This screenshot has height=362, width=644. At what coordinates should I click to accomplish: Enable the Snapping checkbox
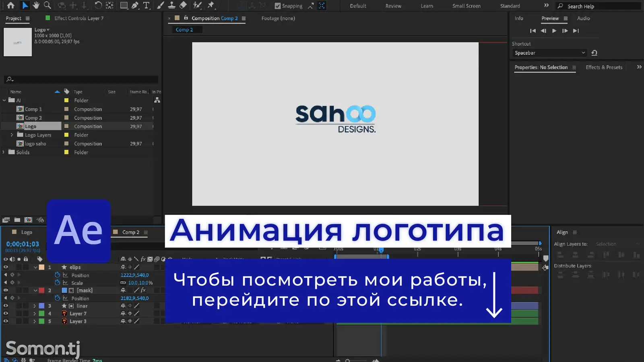coord(277,6)
